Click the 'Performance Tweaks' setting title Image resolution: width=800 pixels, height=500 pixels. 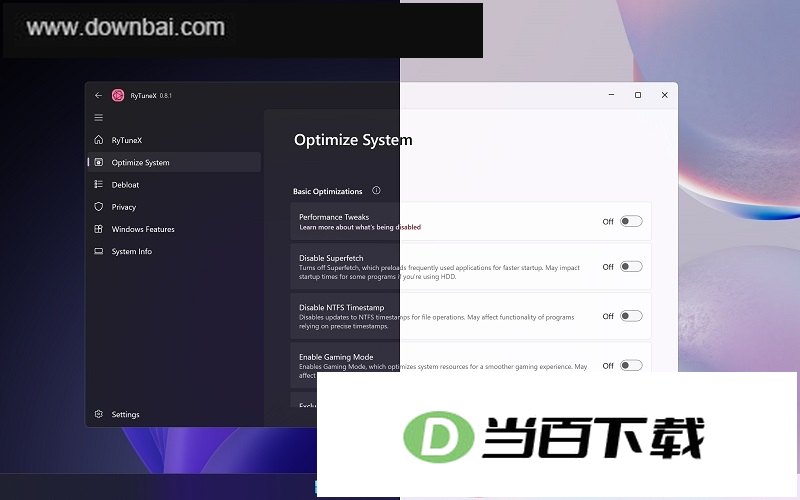coord(334,217)
